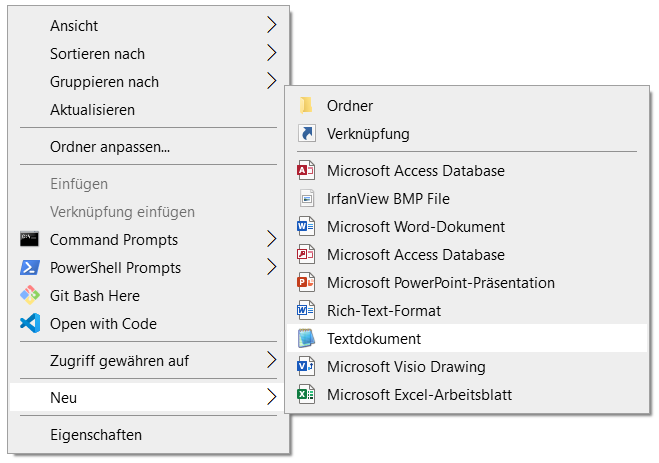Click the PowerShell Prompts blue icon
Viewport: 659px width, 463px height.
pyautogui.click(x=30, y=267)
